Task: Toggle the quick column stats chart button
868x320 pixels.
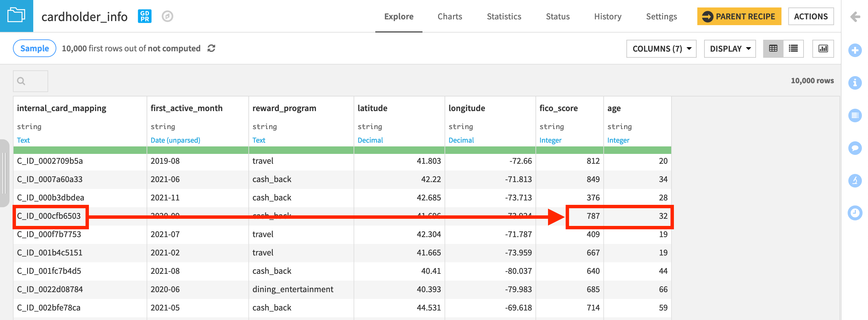Action: (x=823, y=49)
